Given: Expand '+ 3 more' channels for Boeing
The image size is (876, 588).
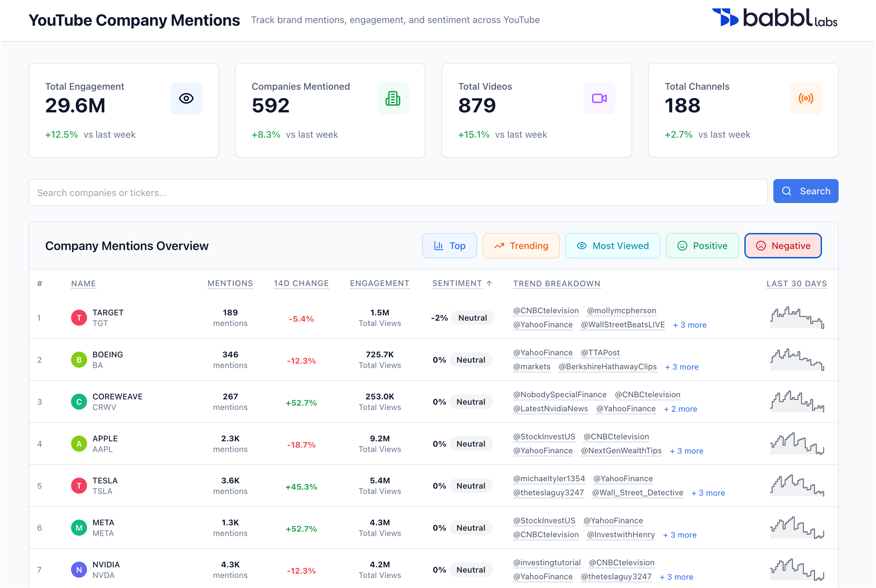Looking at the screenshot, I should pyautogui.click(x=681, y=367).
